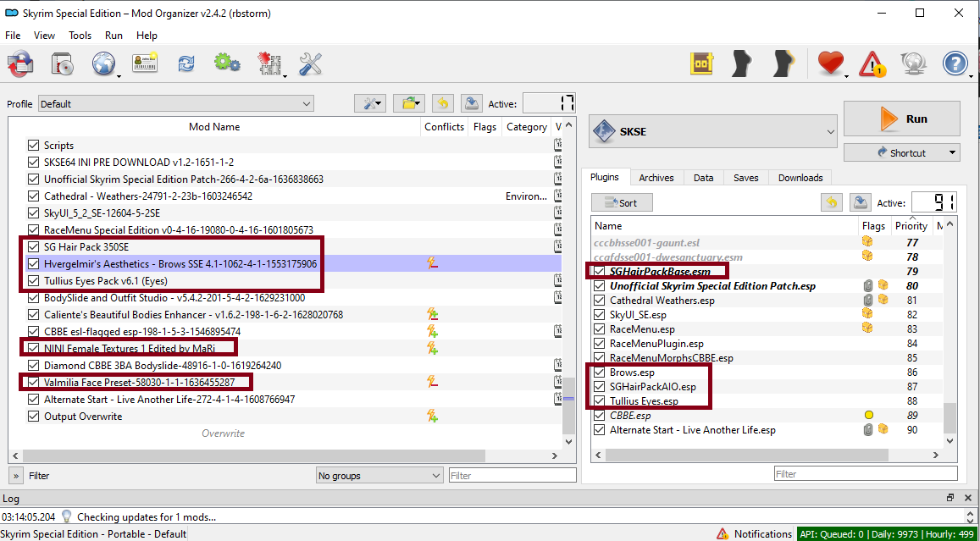The height and width of the screenshot is (541, 980).
Task: Open the Nexus browser globe icon
Action: pos(103,64)
